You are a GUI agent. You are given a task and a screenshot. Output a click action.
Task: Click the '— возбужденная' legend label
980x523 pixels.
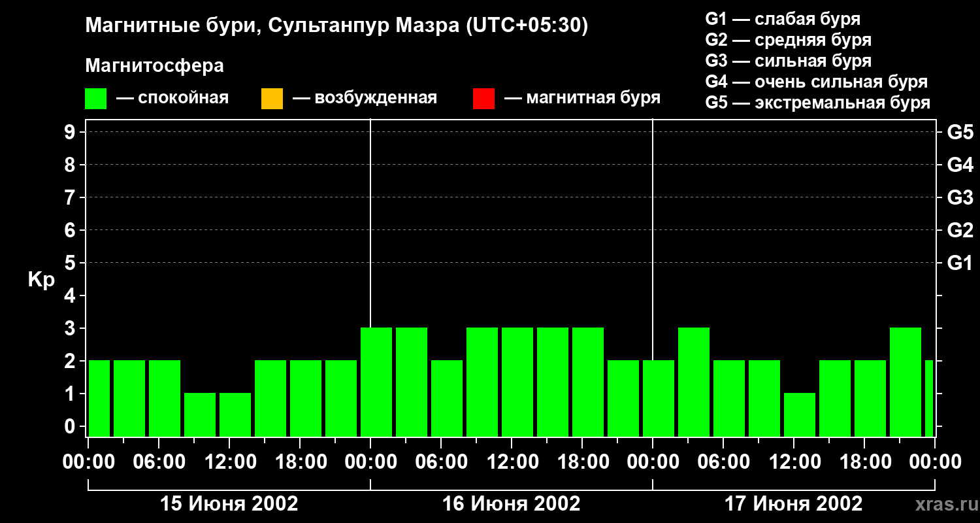tap(365, 99)
